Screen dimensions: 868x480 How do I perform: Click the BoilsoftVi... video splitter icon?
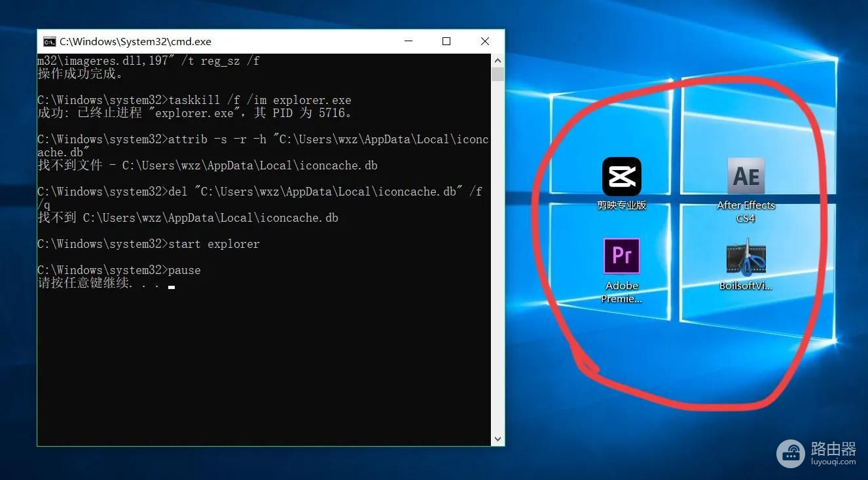pos(746,257)
